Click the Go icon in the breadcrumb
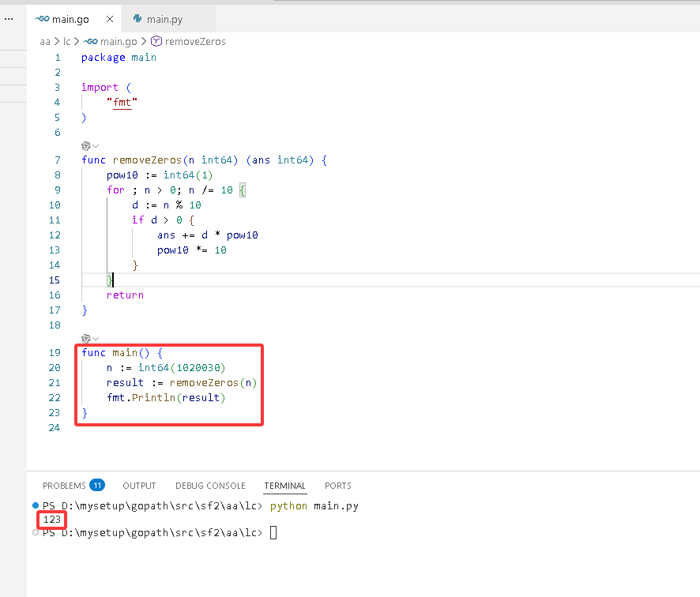The image size is (700, 597). 90,42
